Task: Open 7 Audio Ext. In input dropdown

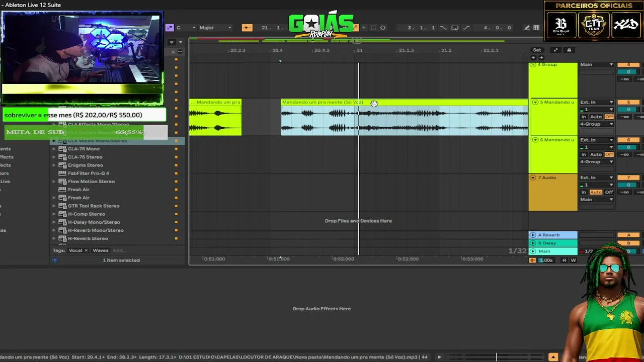Action: (597, 177)
